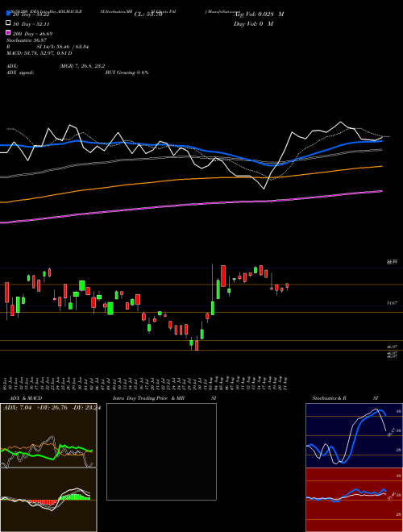Click the Day Vol label
403x532 pixels.
253,24
